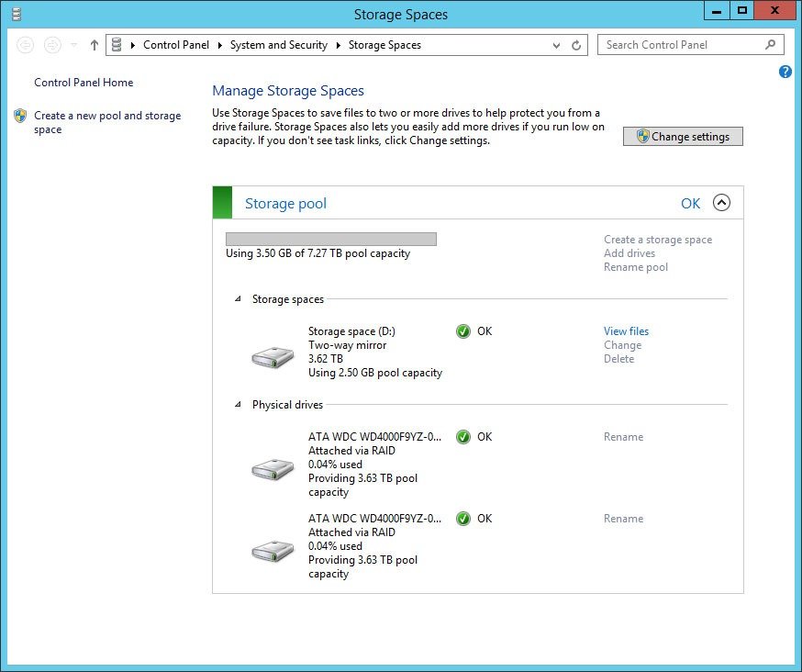Click the pool capacity usage bar
This screenshot has height=672, width=802.
[331, 239]
